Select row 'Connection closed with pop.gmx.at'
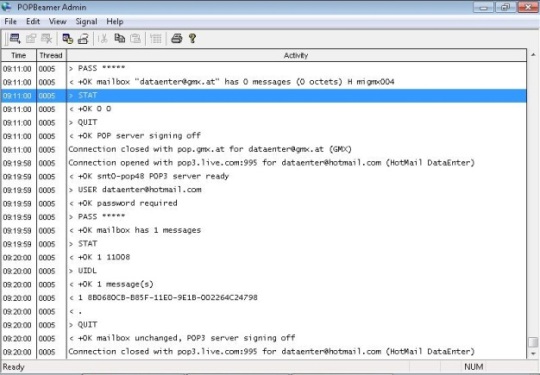 (264, 149)
